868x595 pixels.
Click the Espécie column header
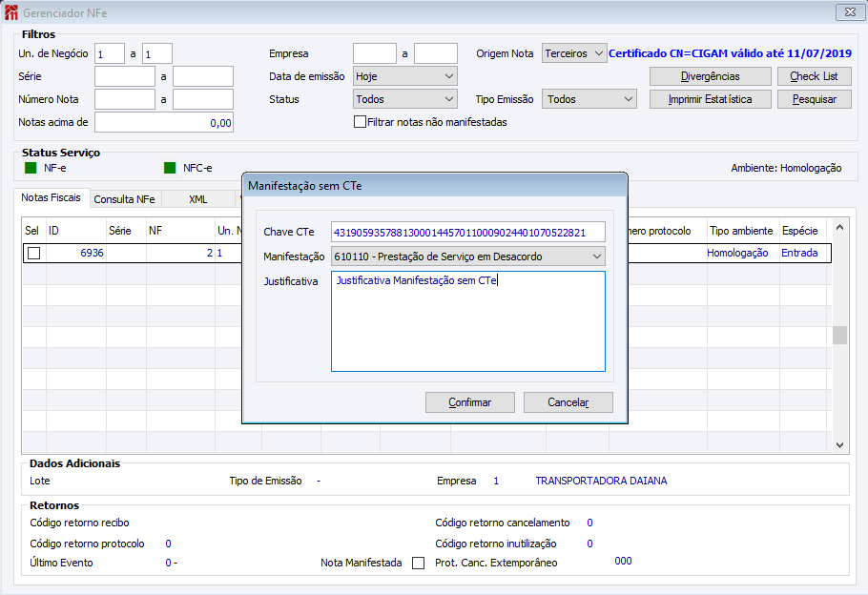pos(801,230)
